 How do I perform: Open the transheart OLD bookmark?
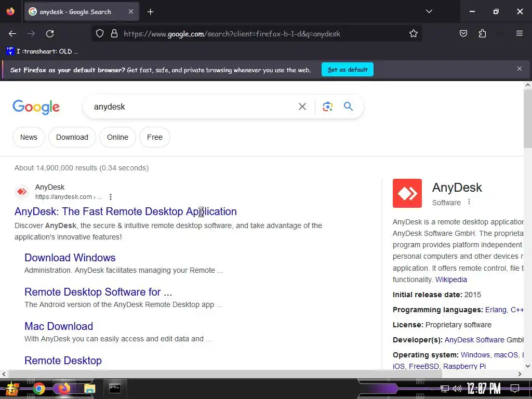point(43,51)
